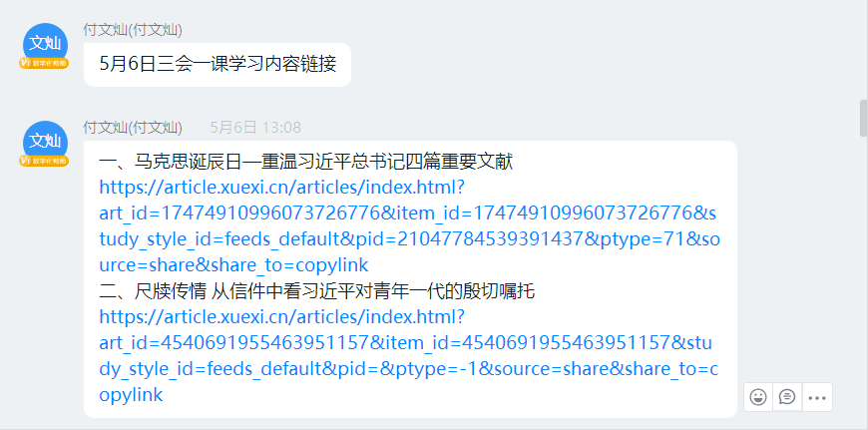Click the 5月6日 13:08 timestamp

tap(255, 127)
